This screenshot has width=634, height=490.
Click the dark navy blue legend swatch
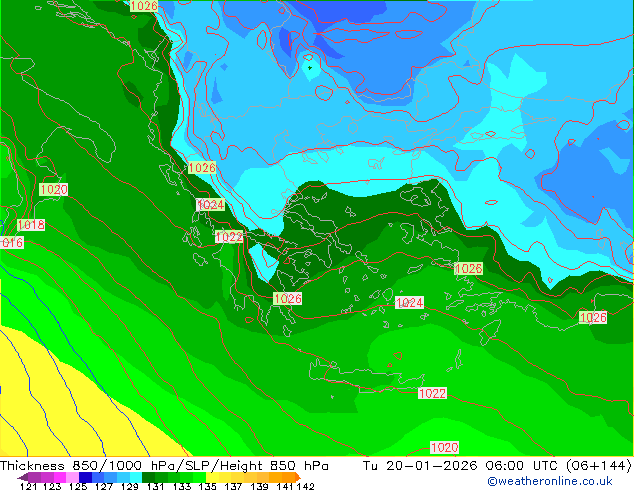tap(85, 477)
